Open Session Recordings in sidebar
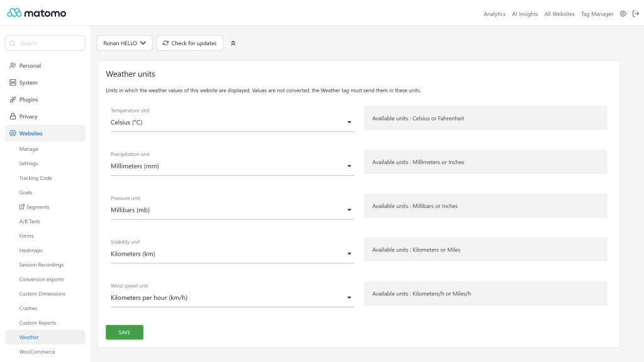The width and height of the screenshot is (644, 362). pyautogui.click(x=42, y=265)
